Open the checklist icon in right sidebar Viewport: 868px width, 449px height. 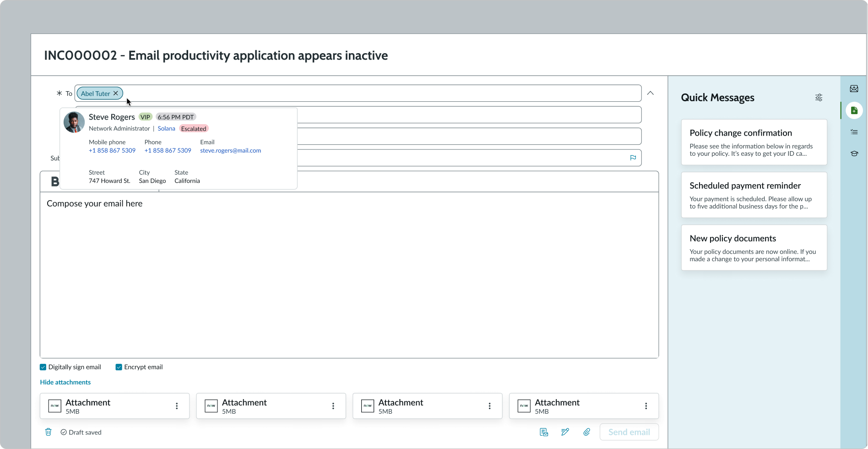click(x=854, y=132)
